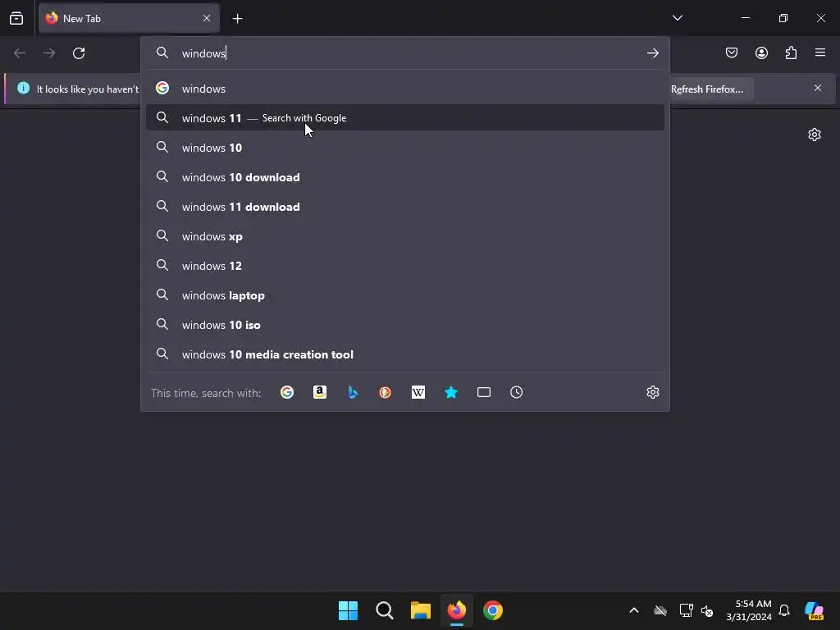The width and height of the screenshot is (840, 630).
Task: Go forward one page
Action: click(49, 53)
